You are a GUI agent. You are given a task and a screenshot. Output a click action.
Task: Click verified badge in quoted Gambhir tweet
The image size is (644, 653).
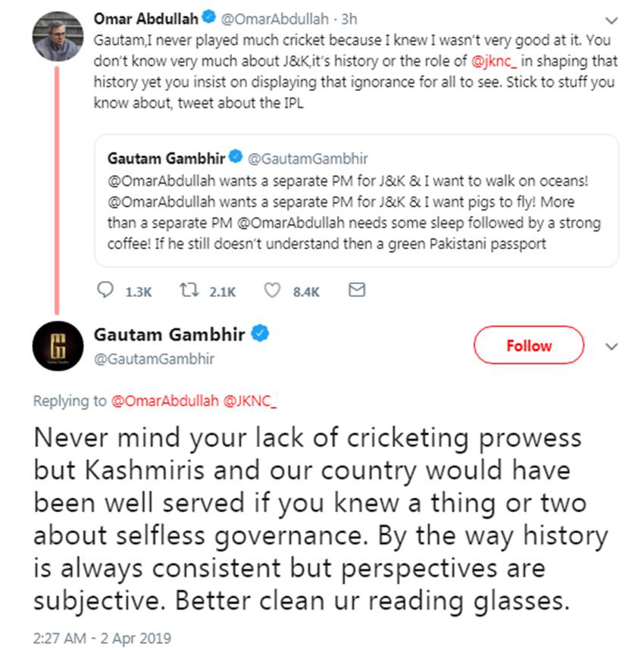pos(236,157)
